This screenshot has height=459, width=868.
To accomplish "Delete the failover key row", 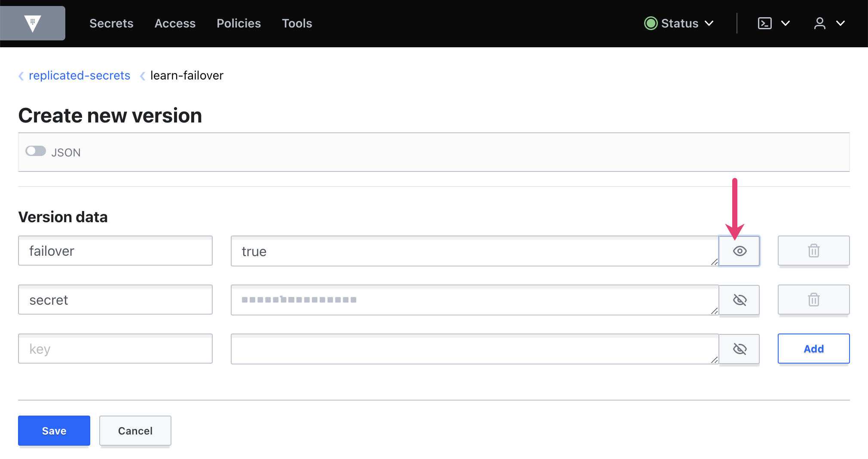I will pos(813,251).
